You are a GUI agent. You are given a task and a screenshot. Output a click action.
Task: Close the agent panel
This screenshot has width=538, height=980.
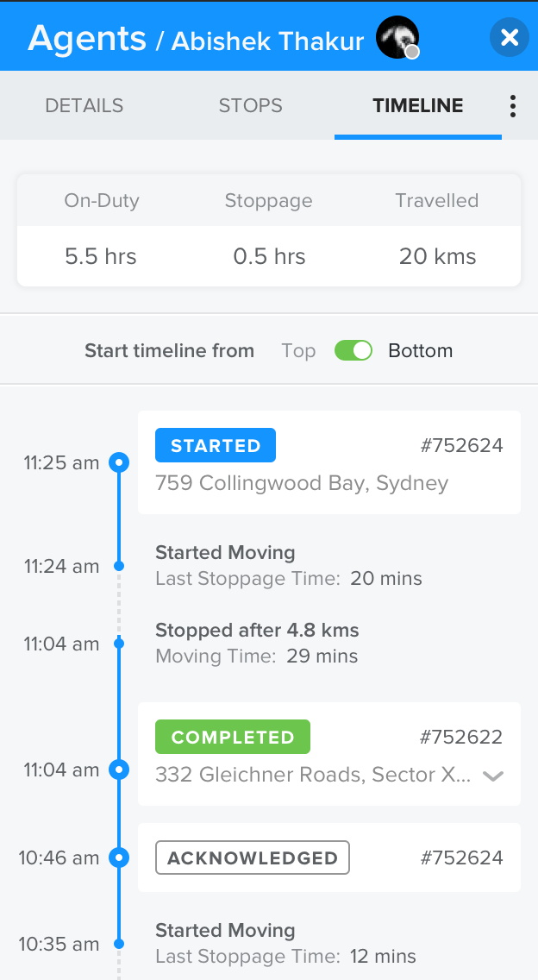click(x=509, y=37)
